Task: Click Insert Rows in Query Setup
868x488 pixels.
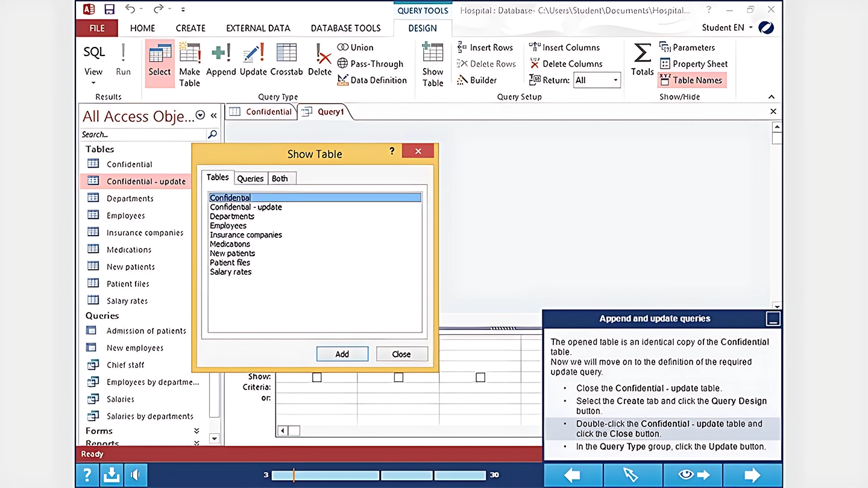Action: pos(485,48)
